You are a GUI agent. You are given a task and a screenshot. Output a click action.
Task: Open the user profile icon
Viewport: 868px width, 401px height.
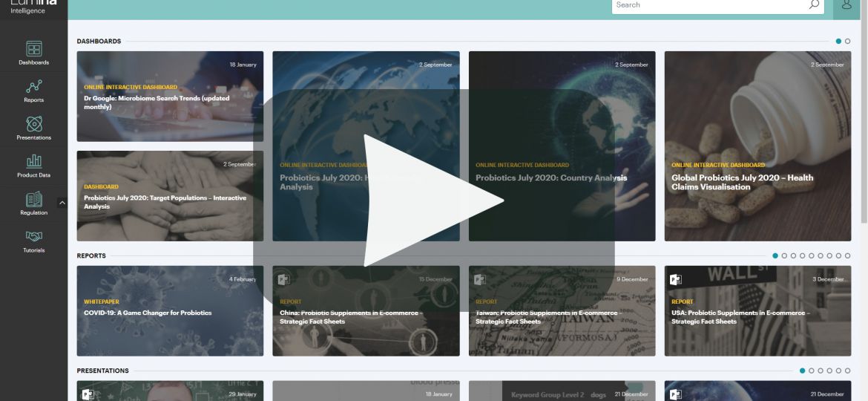point(846,5)
